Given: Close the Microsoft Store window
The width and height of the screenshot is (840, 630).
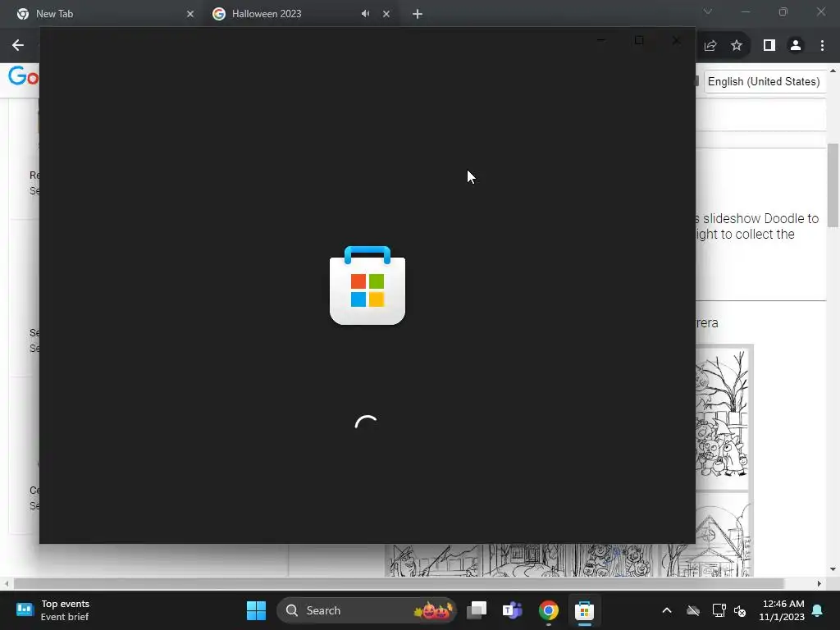Looking at the screenshot, I should pyautogui.click(x=677, y=40).
